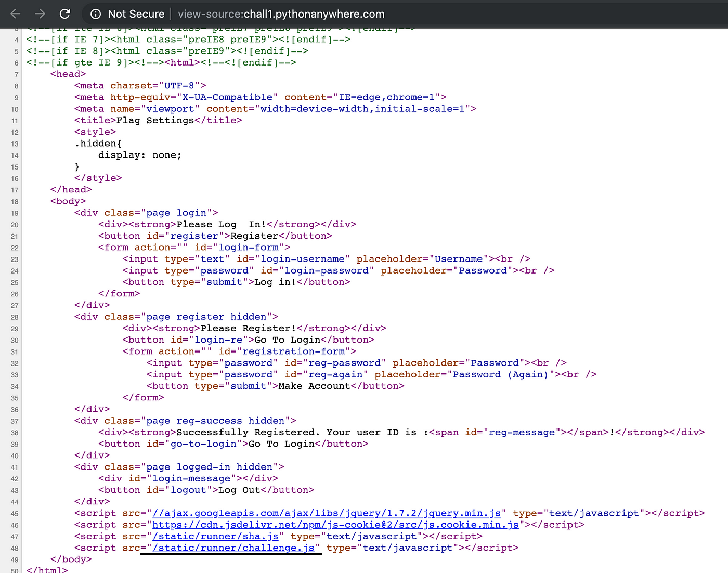Click the 'UTF-8' charset value

pyautogui.click(x=179, y=86)
